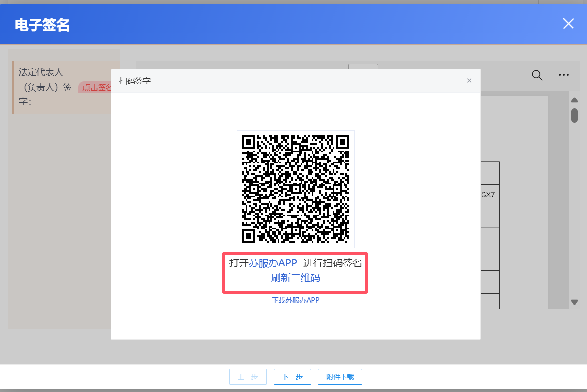587x392 pixels.
Task: Click the search magnifier icon in document viewer
Action: tap(537, 75)
